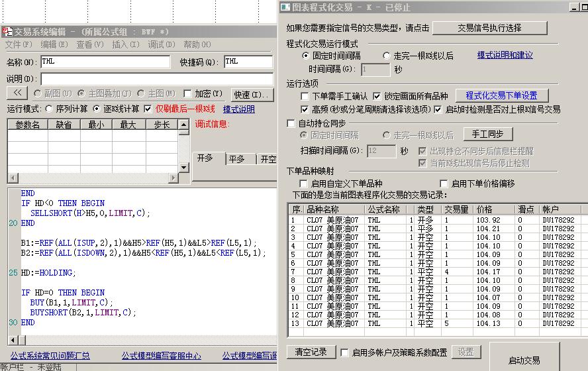Click the 清空记录 clear records button
Image resolution: width=588 pixels, height=371 pixels.
coord(311,352)
